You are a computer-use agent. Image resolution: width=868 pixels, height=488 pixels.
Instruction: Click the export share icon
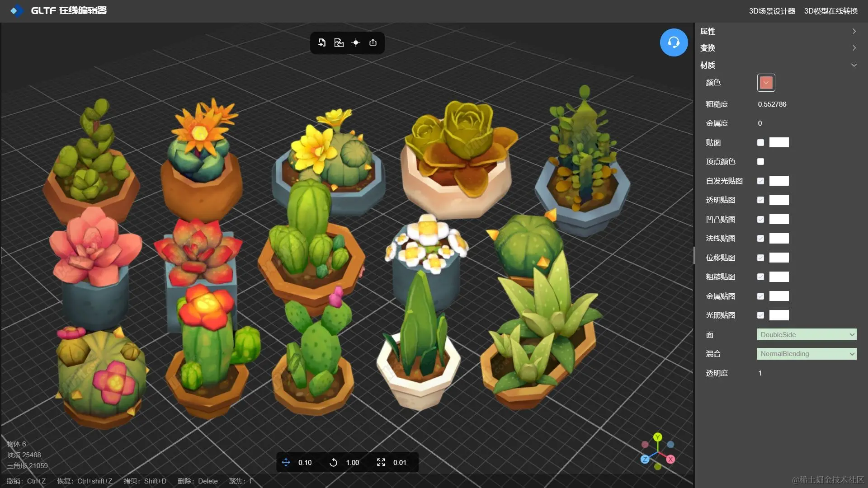373,42
